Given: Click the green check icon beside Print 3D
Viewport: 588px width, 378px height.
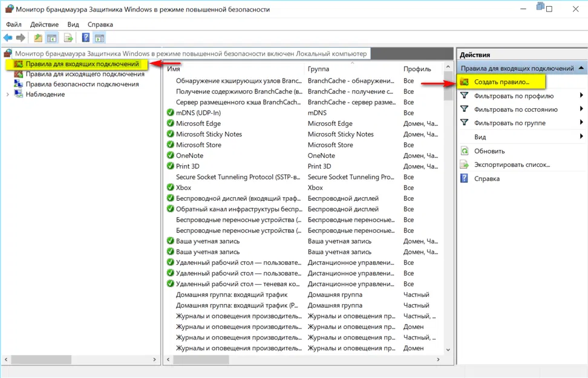Looking at the screenshot, I should point(170,166).
